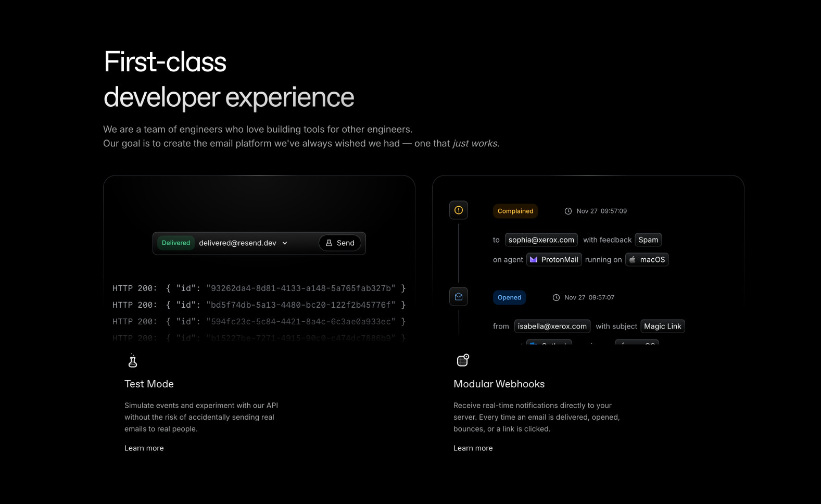Click response id starting with bd5f74db
The height and width of the screenshot is (504, 821).
tap(301, 305)
